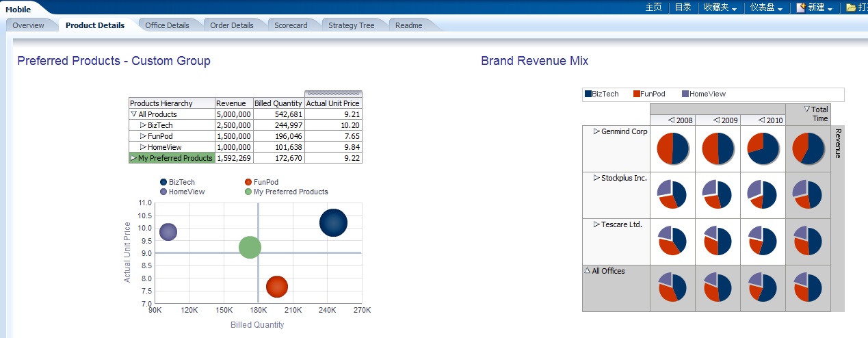Viewport: 868px width, 338px height.
Task: Open the Overview tab
Action: click(x=28, y=25)
